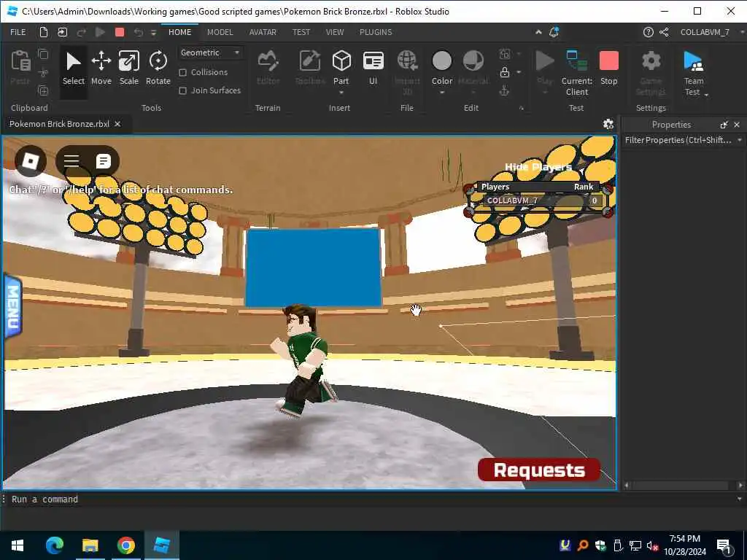Open Team Test
Viewport: 747px width, 560px height.
click(x=694, y=72)
